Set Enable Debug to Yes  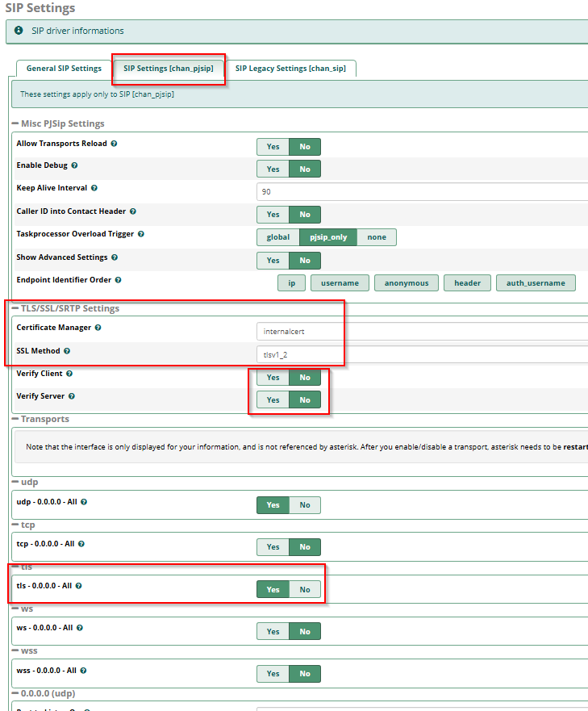click(x=273, y=169)
